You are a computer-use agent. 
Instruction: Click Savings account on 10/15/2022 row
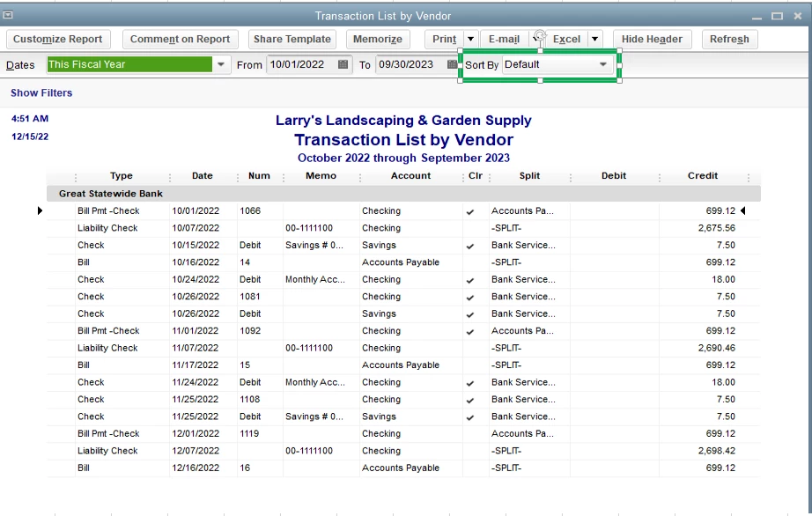point(379,245)
